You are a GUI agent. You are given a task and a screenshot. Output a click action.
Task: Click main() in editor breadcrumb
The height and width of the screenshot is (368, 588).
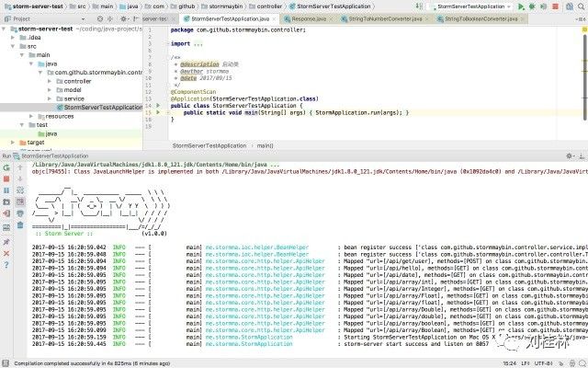tap(266, 145)
